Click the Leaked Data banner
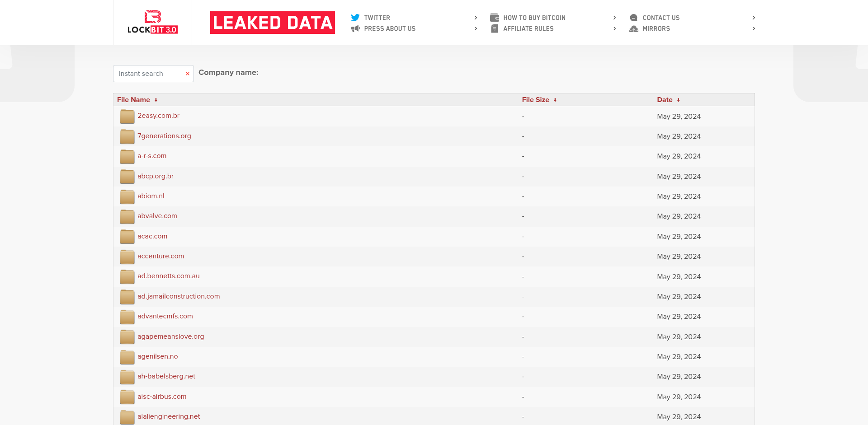 coord(273,23)
